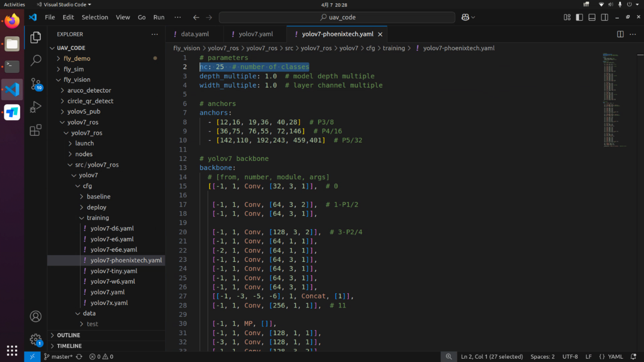644x362 pixels.
Task: Open errors and warnings problems indicator
Action: (101, 357)
